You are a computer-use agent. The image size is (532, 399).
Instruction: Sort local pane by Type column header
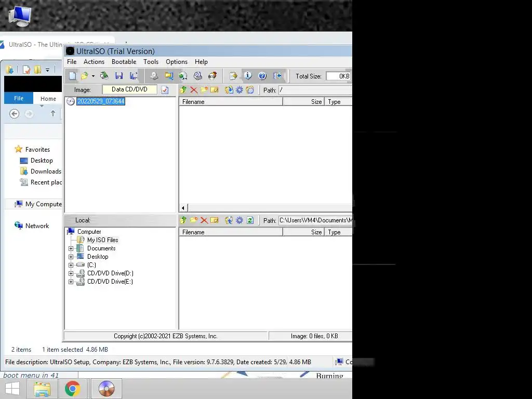point(339,232)
